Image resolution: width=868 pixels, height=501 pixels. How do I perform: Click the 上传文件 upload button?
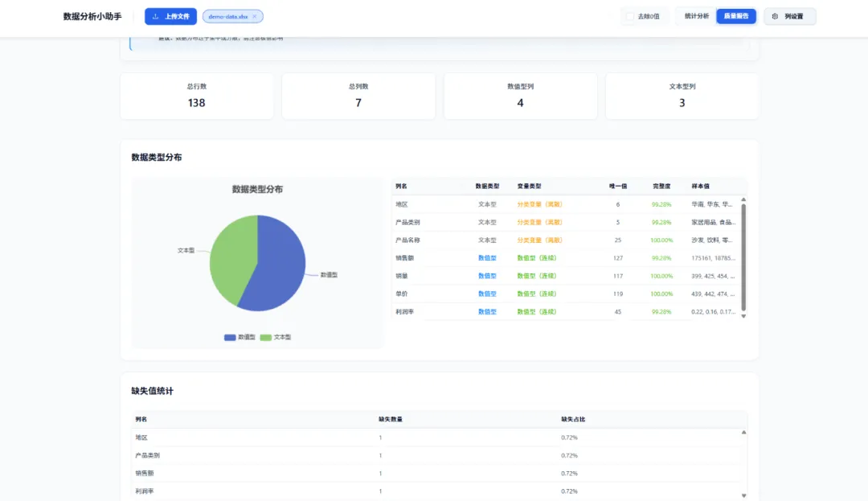pos(170,17)
